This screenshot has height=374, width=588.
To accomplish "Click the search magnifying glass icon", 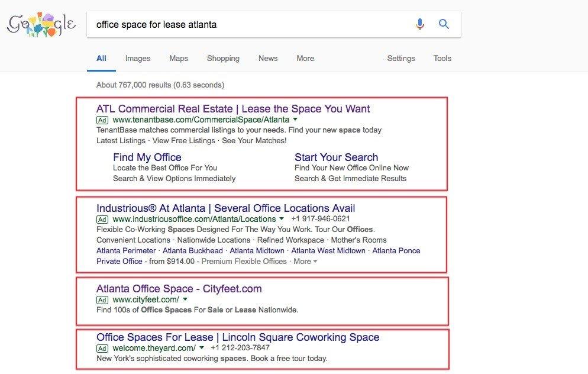I will coord(444,24).
